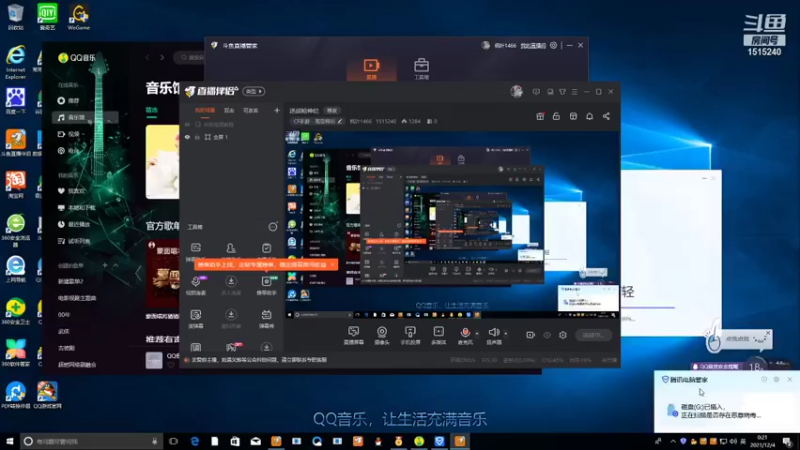Open Task View on the taskbar
Image resolution: width=800 pixels, height=450 pixels.
pyautogui.click(x=173, y=441)
